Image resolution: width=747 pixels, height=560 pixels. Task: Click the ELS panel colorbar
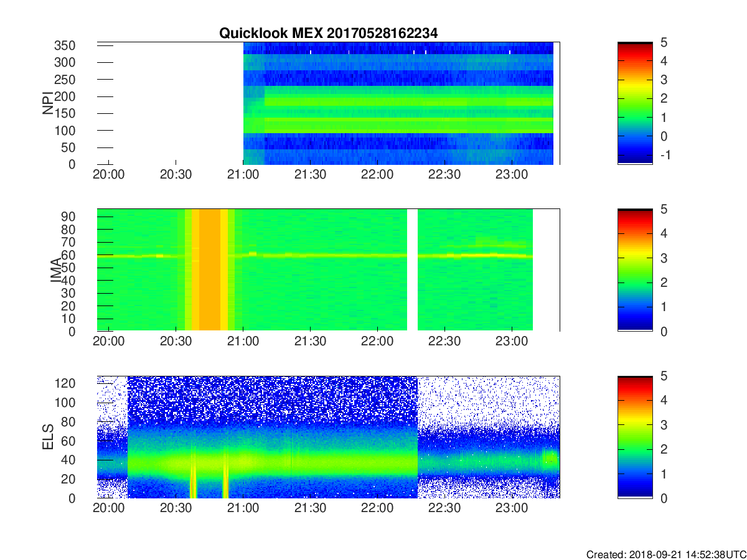coord(635,437)
